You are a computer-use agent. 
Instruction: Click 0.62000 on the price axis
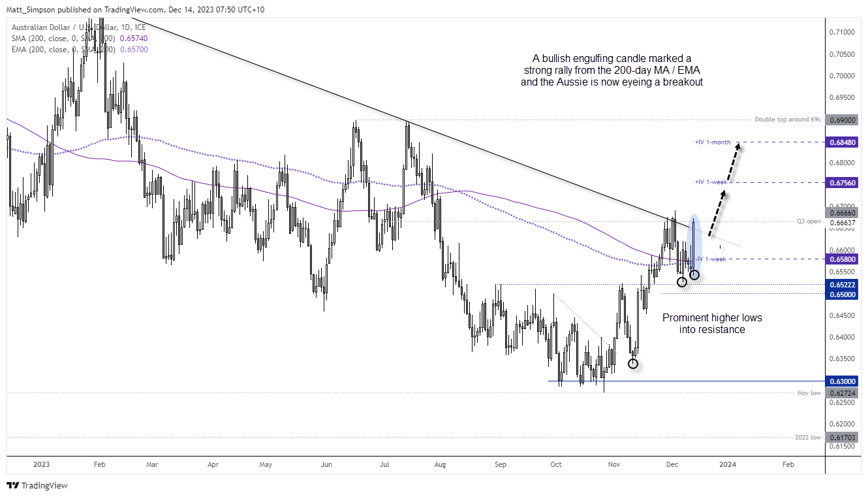point(841,424)
